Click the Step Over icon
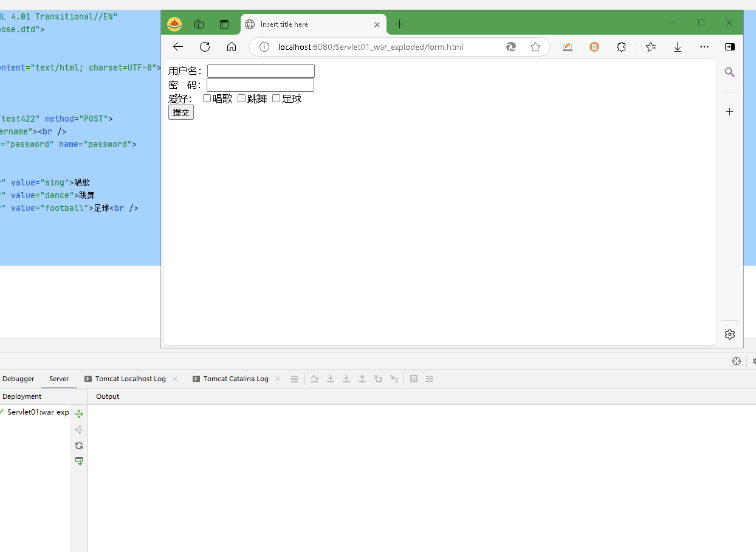The width and height of the screenshot is (756, 552). [315, 379]
